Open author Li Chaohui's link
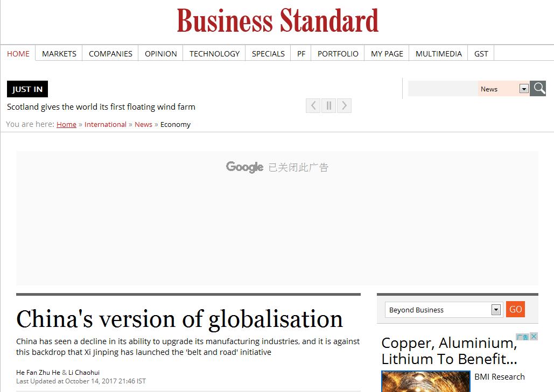This screenshot has width=554, height=392. [x=84, y=372]
